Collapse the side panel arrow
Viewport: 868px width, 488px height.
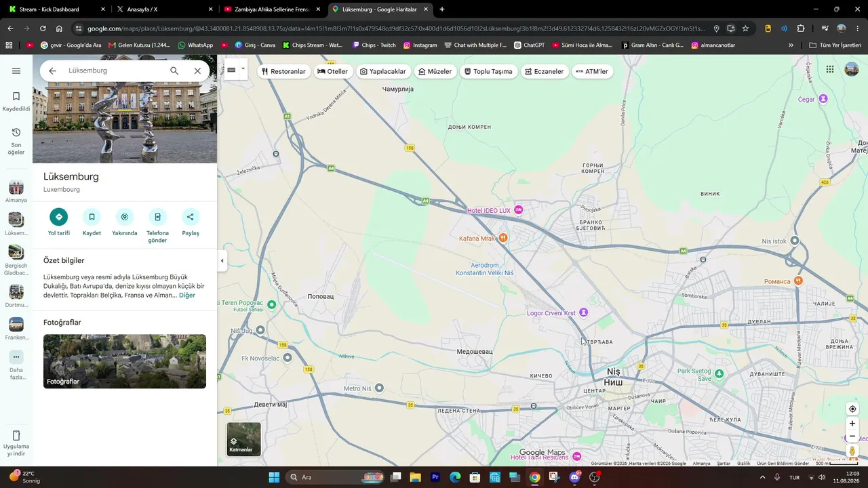[222, 261]
